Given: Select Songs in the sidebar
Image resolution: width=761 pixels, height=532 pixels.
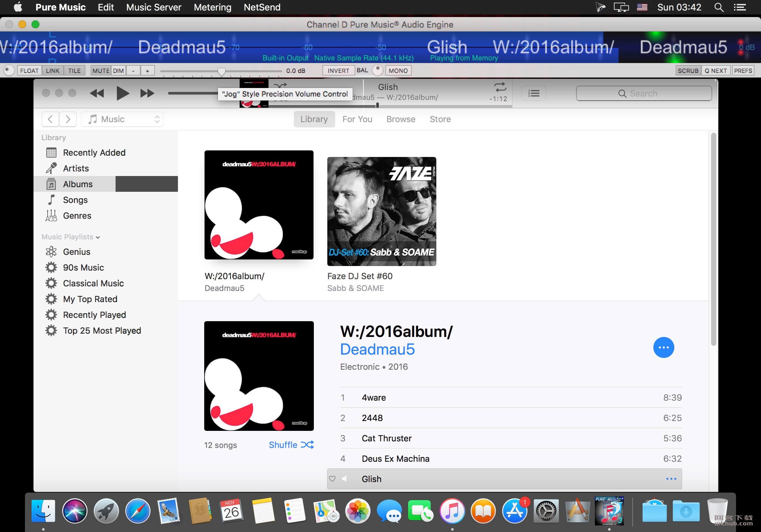Looking at the screenshot, I should point(106,200).
